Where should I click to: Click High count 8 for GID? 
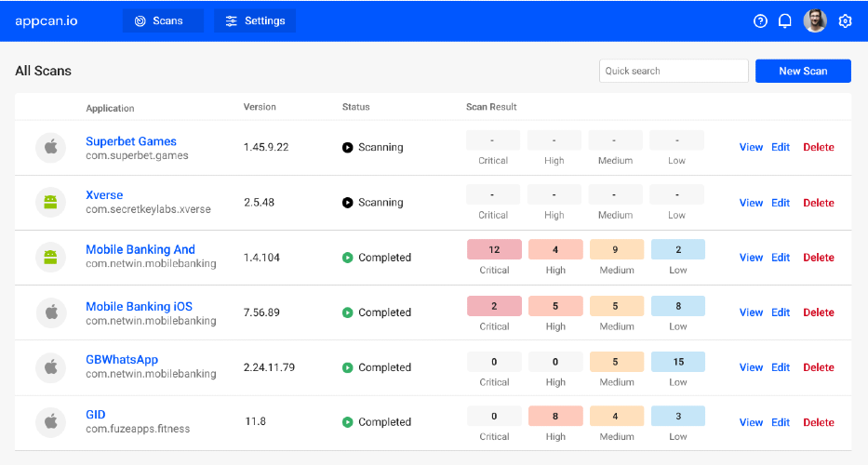tap(555, 417)
